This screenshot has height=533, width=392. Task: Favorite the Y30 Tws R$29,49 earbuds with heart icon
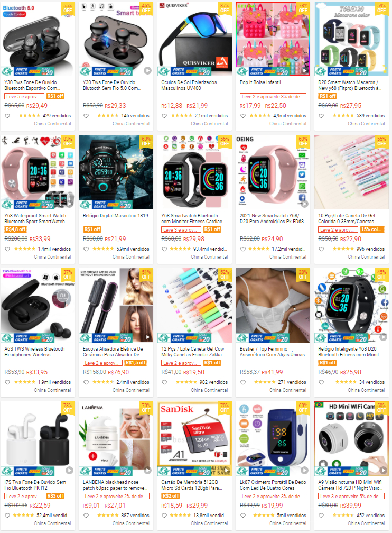click(x=7, y=116)
